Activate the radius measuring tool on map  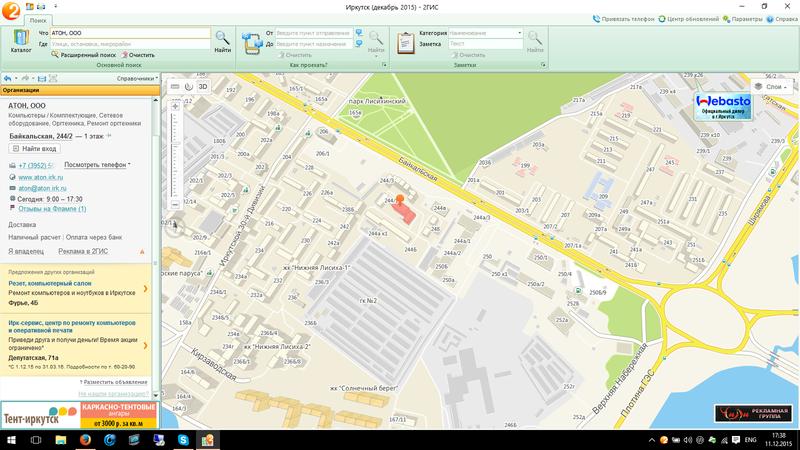coord(189,87)
